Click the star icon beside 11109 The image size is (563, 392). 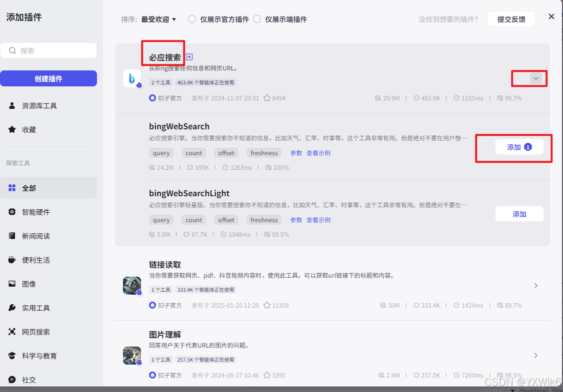pyautogui.click(x=267, y=305)
